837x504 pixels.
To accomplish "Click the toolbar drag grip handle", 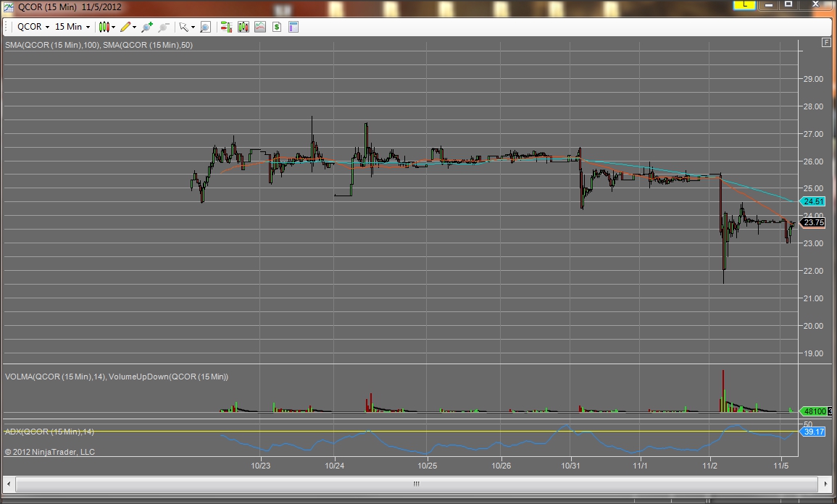I will click(7, 27).
